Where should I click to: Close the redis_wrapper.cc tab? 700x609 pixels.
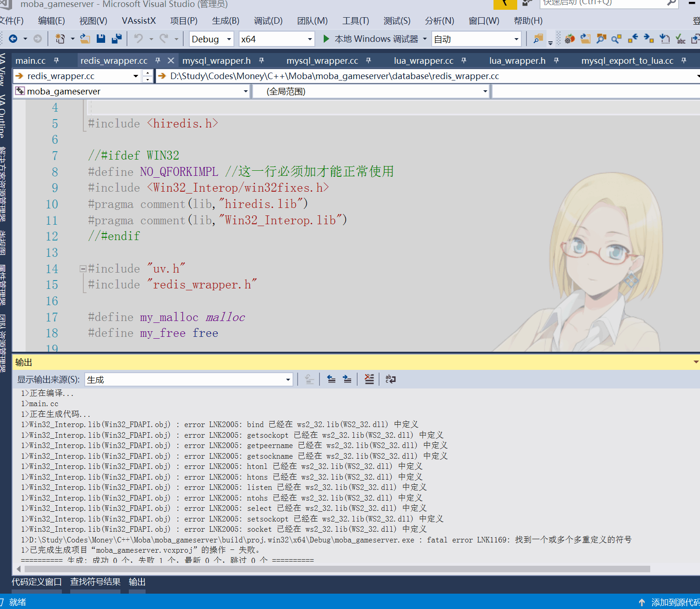tap(171, 60)
